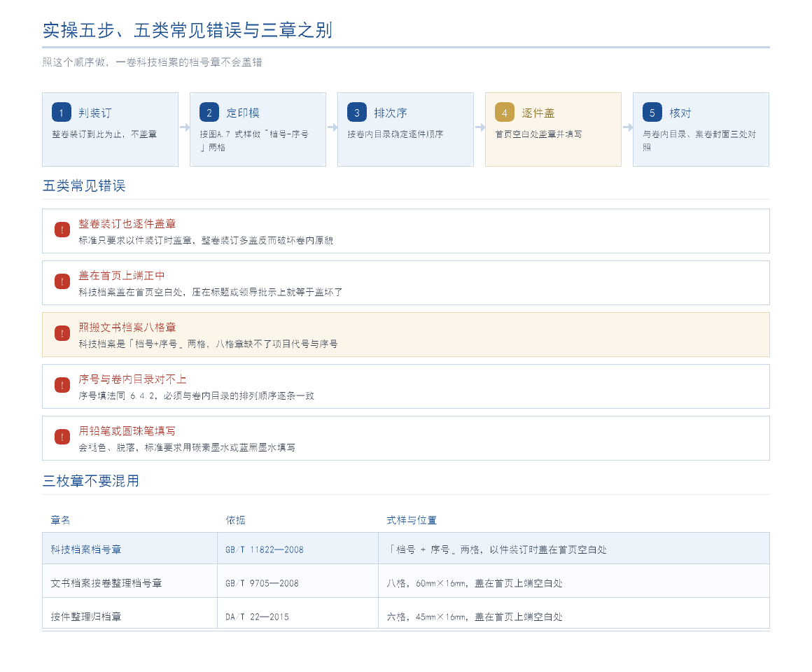This screenshot has height=672, width=812.
Task: Click the 三枚章不要混用 section heading
Action: [x=90, y=481]
